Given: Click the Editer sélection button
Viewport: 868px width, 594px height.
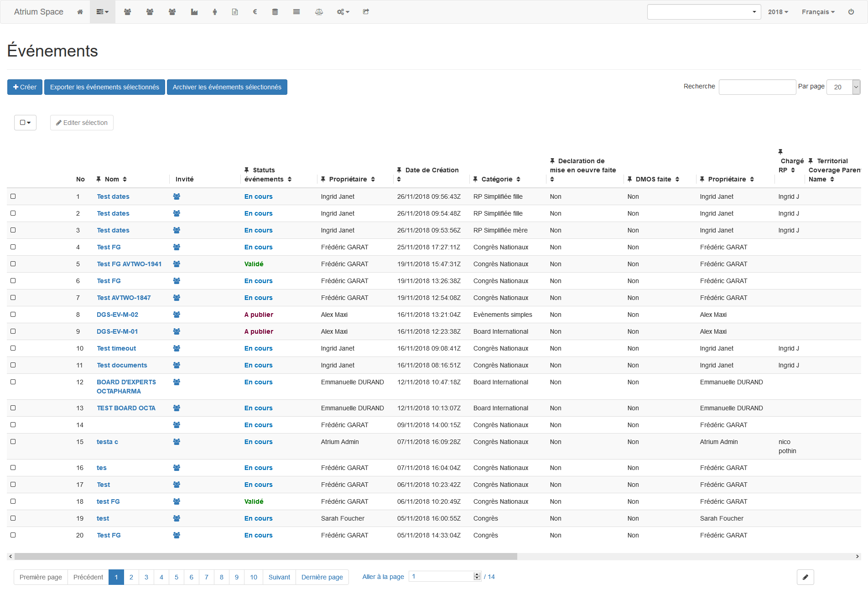Looking at the screenshot, I should coord(82,123).
